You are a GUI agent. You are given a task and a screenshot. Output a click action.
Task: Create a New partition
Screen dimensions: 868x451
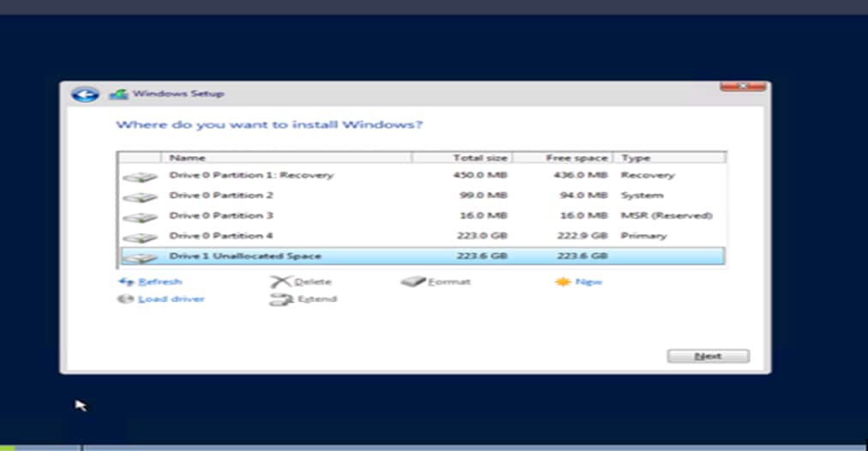coord(589,281)
